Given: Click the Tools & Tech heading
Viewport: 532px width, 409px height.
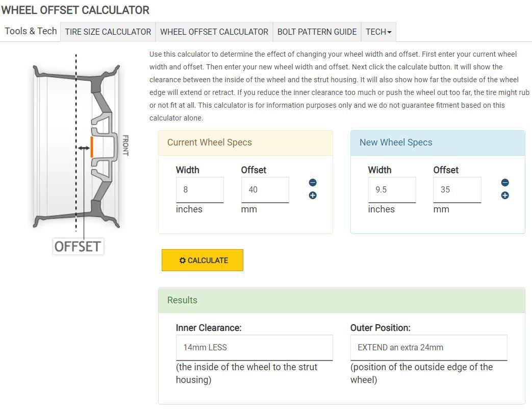Looking at the screenshot, I should point(30,31).
